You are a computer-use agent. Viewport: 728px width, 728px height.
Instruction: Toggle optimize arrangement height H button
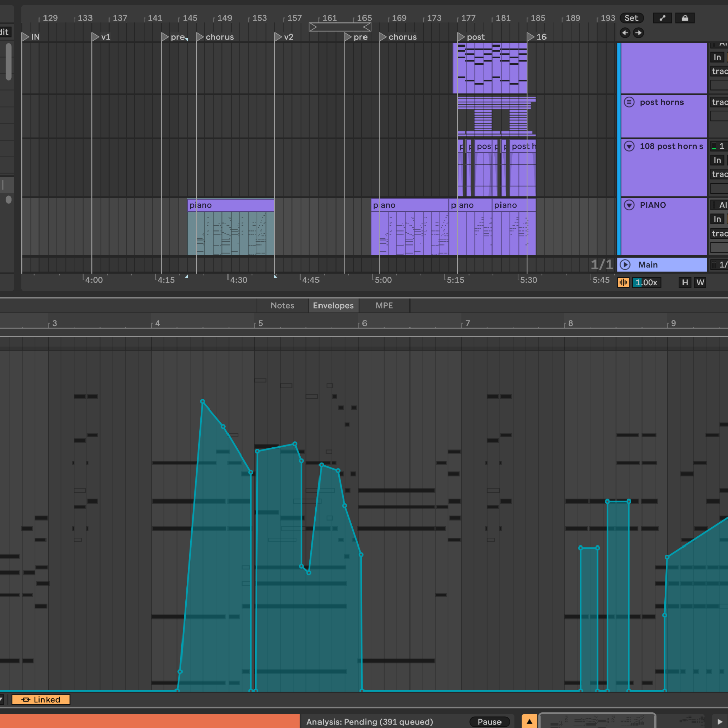pyautogui.click(x=685, y=283)
